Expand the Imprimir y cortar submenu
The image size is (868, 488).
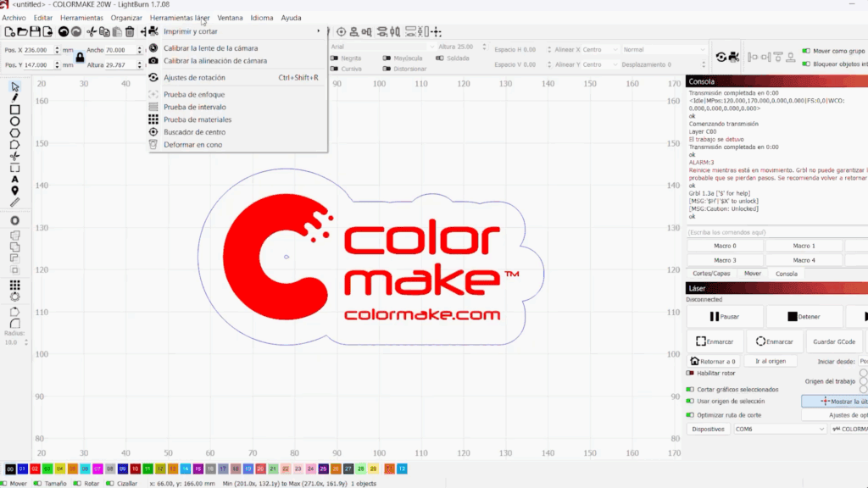click(237, 31)
